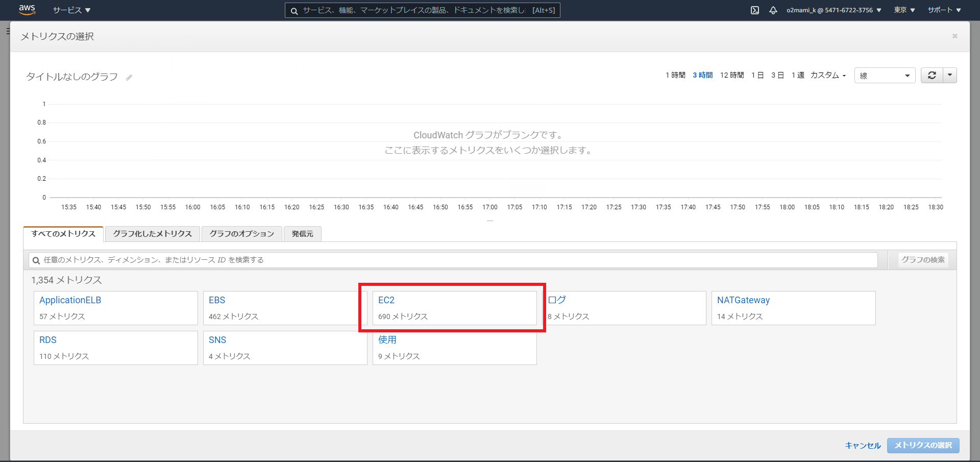The height and width of the screenshot is (462, 980).
Task: Click the AWS services search field
Action: 422,10
